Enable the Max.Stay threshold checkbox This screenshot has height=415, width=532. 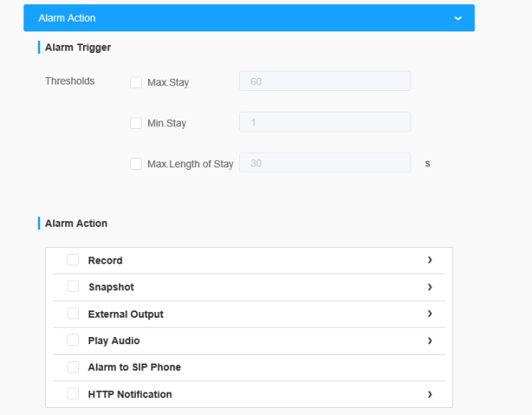coord(136,82)
